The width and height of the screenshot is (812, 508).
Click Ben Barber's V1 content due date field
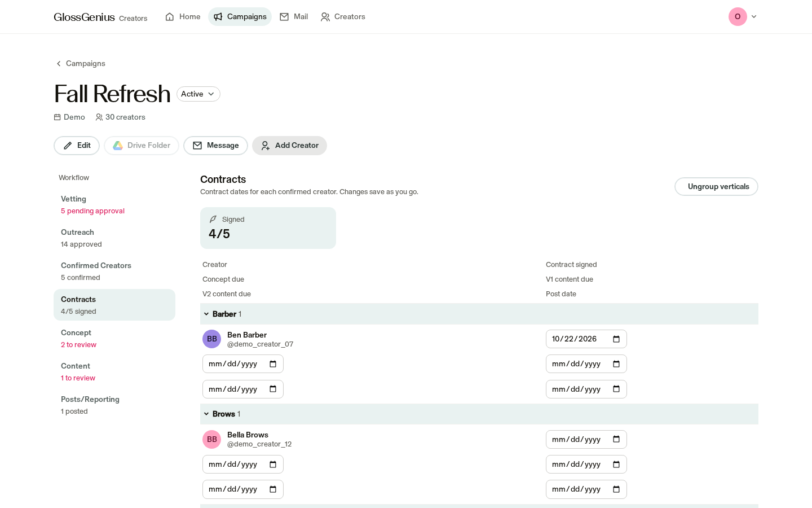click(586, 364)
